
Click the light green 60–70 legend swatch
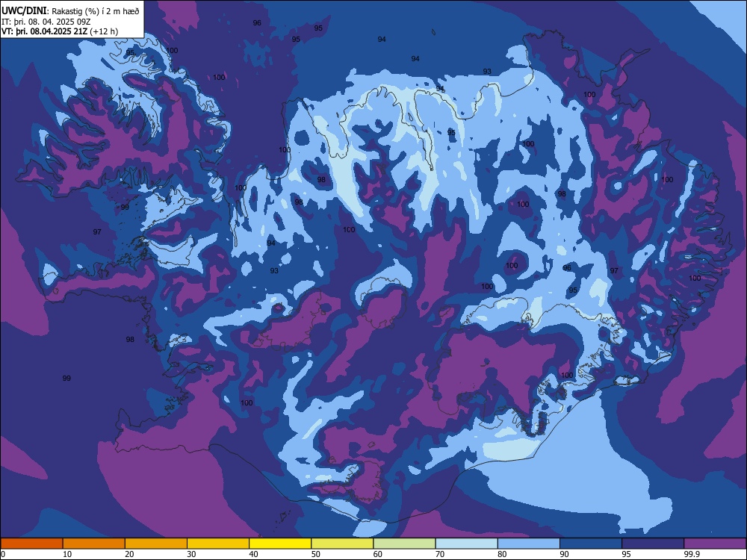pyautogui.click(x=404, y=544)
